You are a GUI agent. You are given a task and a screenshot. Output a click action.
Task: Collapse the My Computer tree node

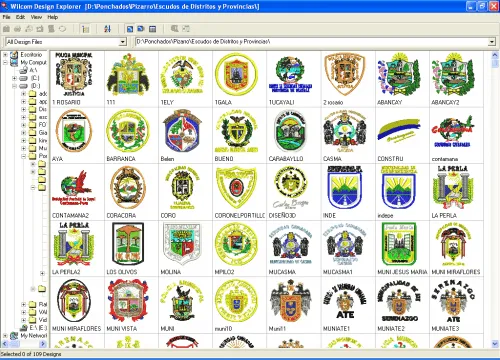pos(5,62)
